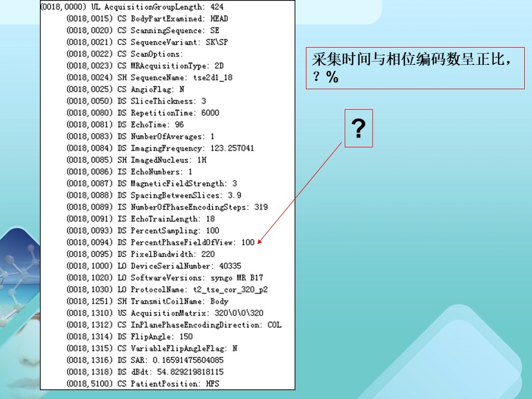The image size is (532, 399).
Task: Click PixelBandwidth: 220 entry
Action: (141, 254)
